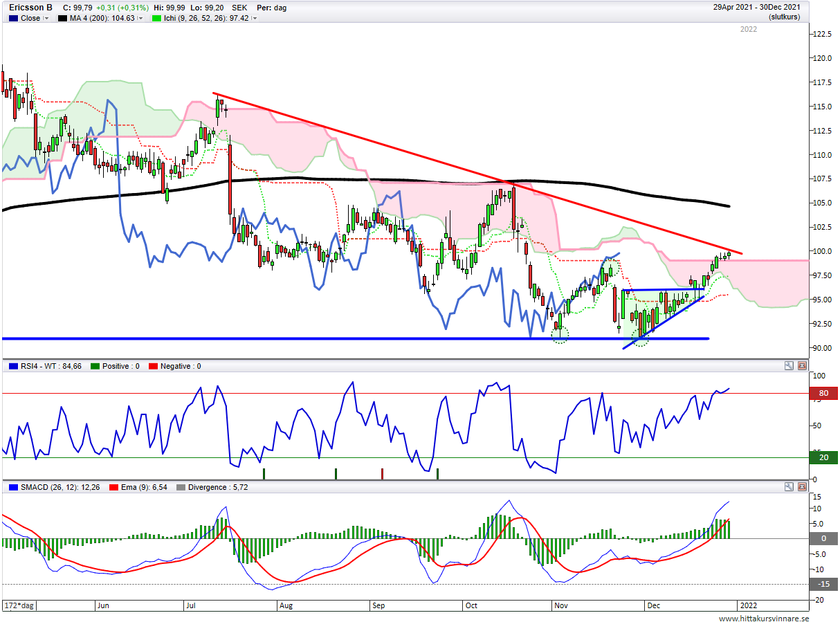Screen dimensions: 840x622
Task: Open settings wrench for RSI4 panel
Action: 789,365
